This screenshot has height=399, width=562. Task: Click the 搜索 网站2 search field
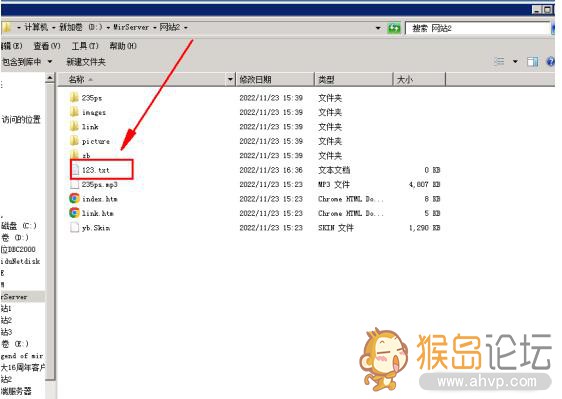(478, 28)
